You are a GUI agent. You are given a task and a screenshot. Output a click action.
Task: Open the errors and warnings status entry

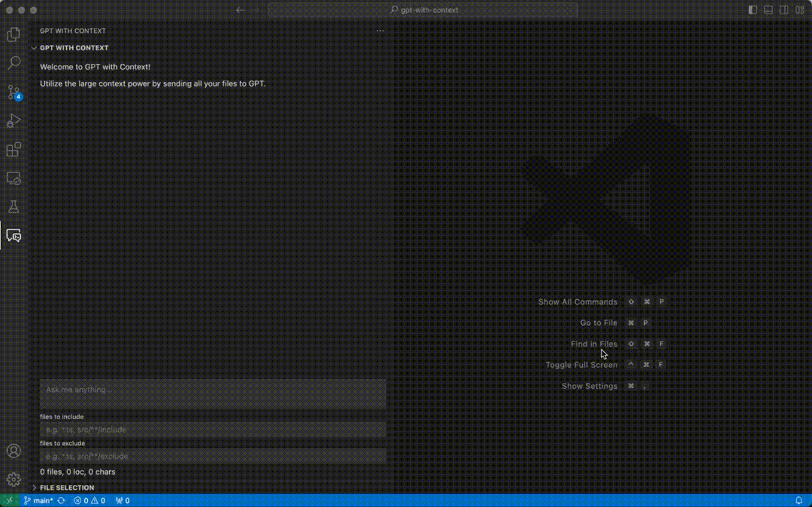pyautogui.click(x=90, y=500)
